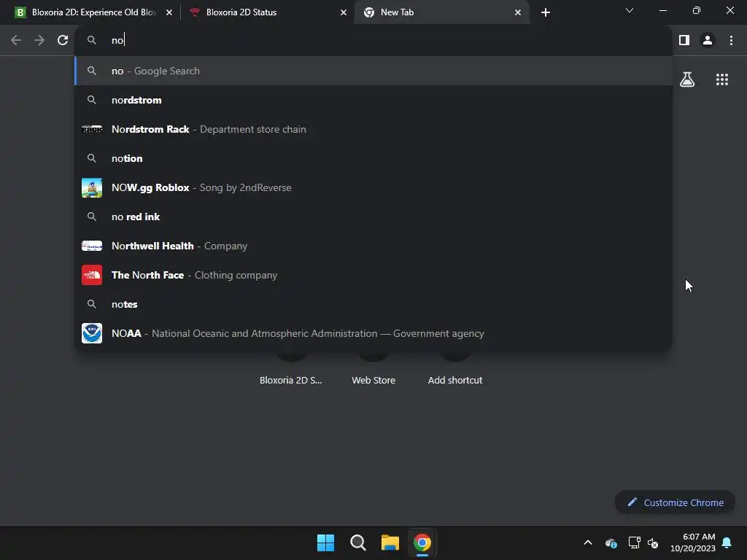Open the notification bell icon
This screenshot has width=747, height=560.
pos(727,542)
